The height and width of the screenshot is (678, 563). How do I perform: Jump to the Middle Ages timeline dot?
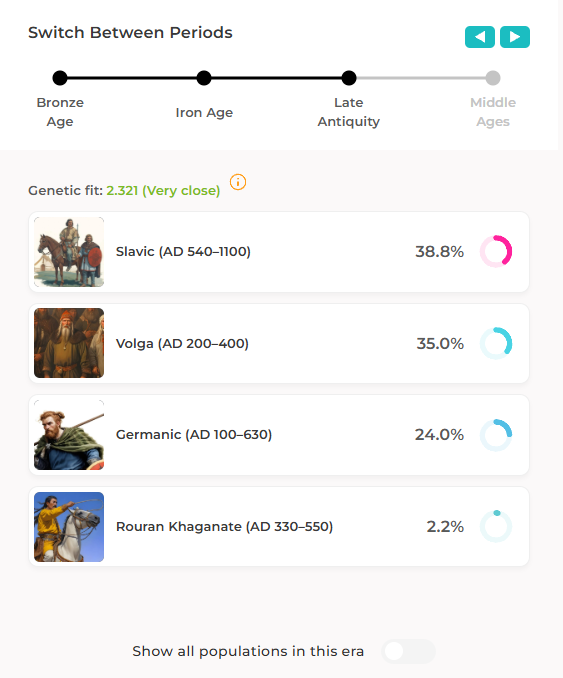493,78
